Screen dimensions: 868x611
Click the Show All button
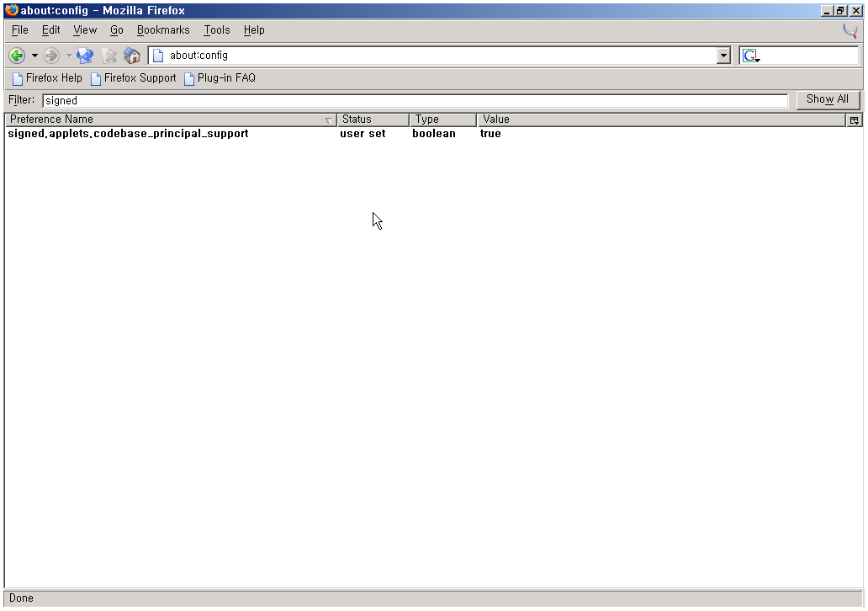827,99
